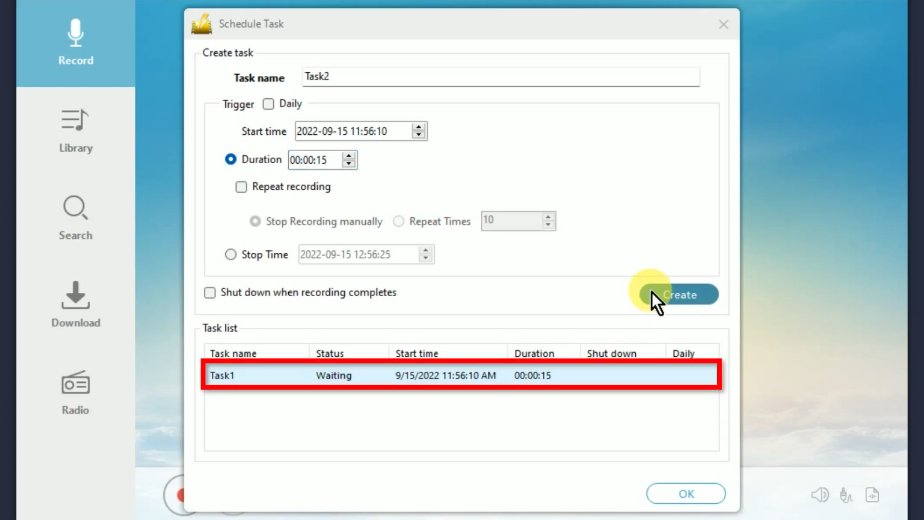Increase the Stop Time value
The image size is (924, 520).
(x=425, y=251)
